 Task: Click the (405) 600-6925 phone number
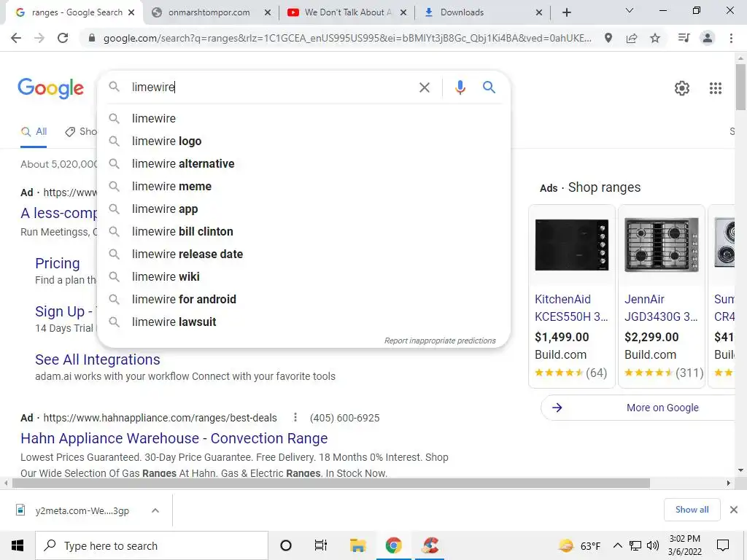coord(344,418)
